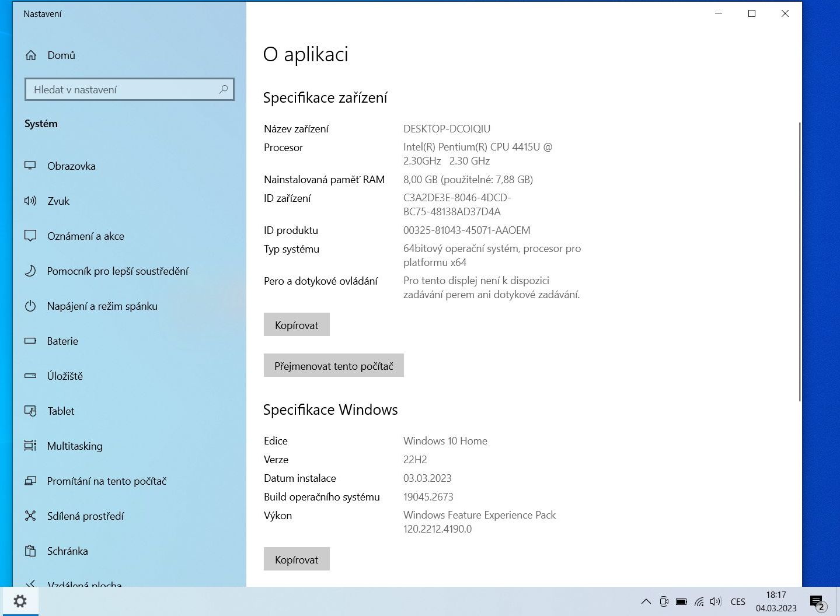840x616 pixels.
Task: Open Wi-Fi network tray icon
Action: (x=699, y=601)
